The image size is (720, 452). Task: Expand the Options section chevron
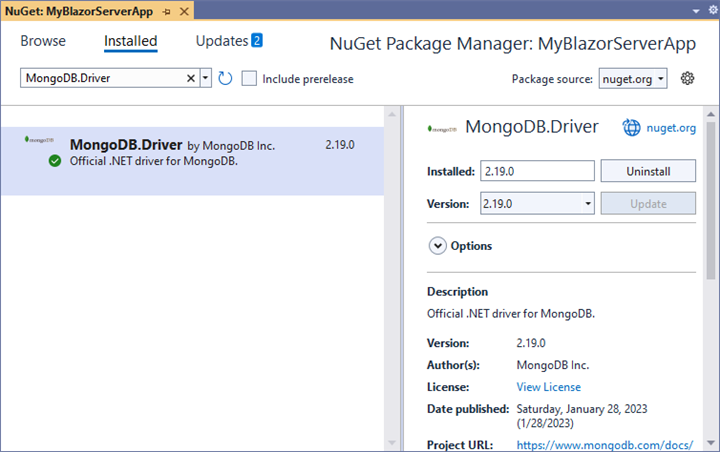click(438, 246)
